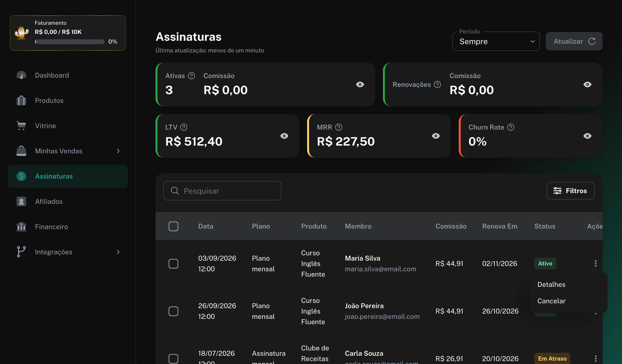The image size is (622, 364).
Task: Open the Filtros button
Action: click(x=570, y=191)
